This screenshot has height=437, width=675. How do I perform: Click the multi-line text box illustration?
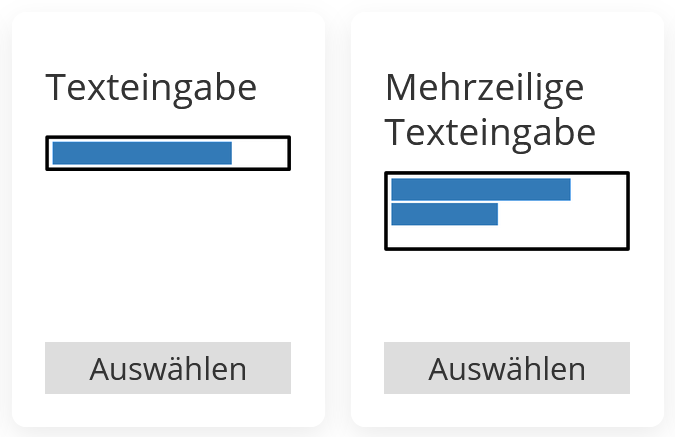[507, 210]
